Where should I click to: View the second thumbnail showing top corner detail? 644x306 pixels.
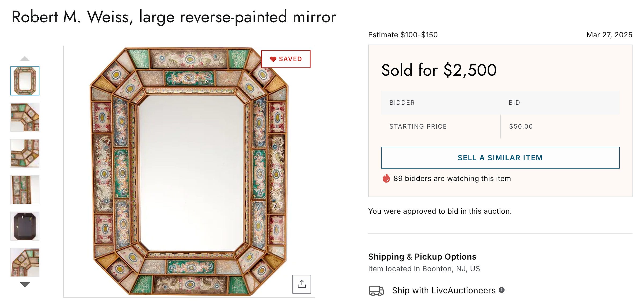(x=25, y=117)
